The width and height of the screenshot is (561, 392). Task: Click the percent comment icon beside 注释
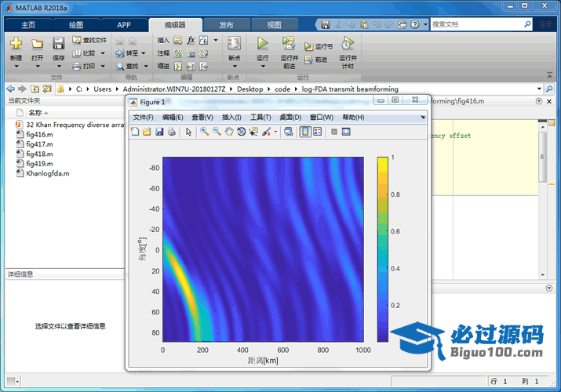(178, 53)
